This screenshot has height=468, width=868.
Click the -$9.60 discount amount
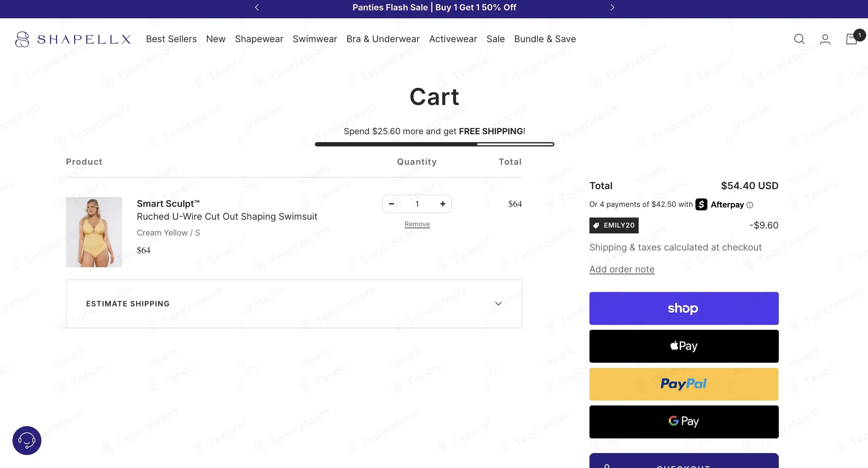coord(764,225)
